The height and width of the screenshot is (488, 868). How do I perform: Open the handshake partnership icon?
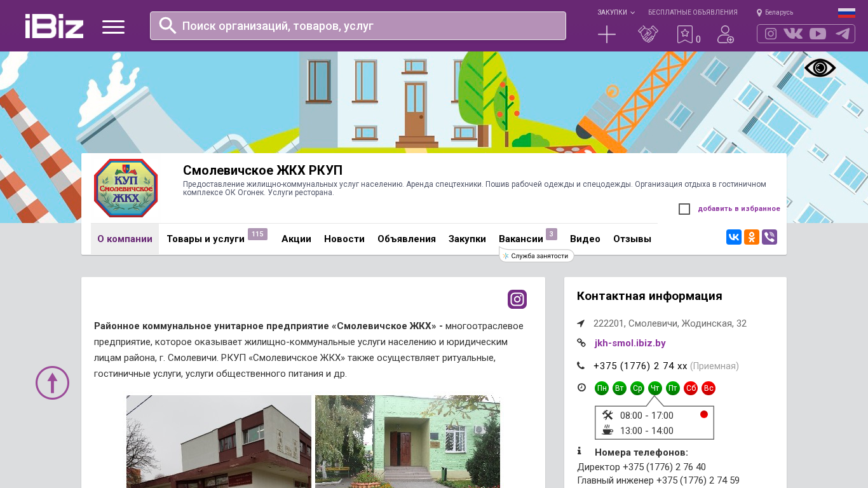click(648, 34)
